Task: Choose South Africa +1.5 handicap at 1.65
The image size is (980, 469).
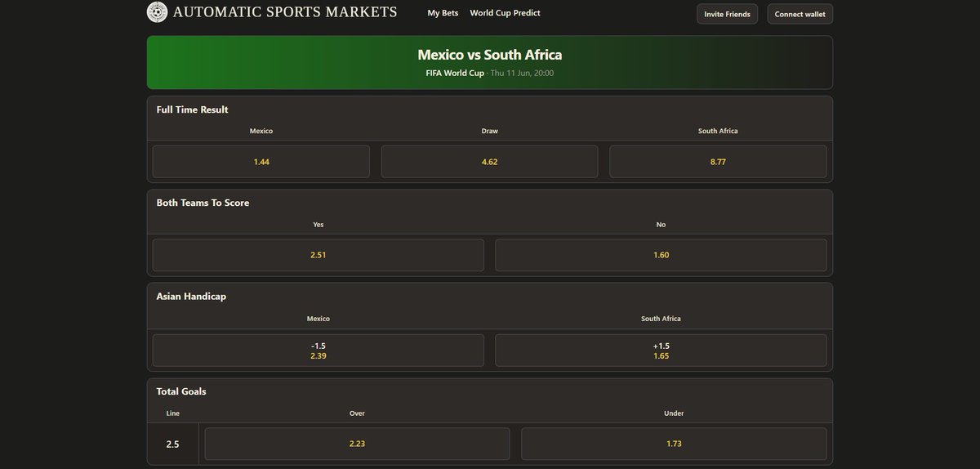Action: click(x=661, y=351)
